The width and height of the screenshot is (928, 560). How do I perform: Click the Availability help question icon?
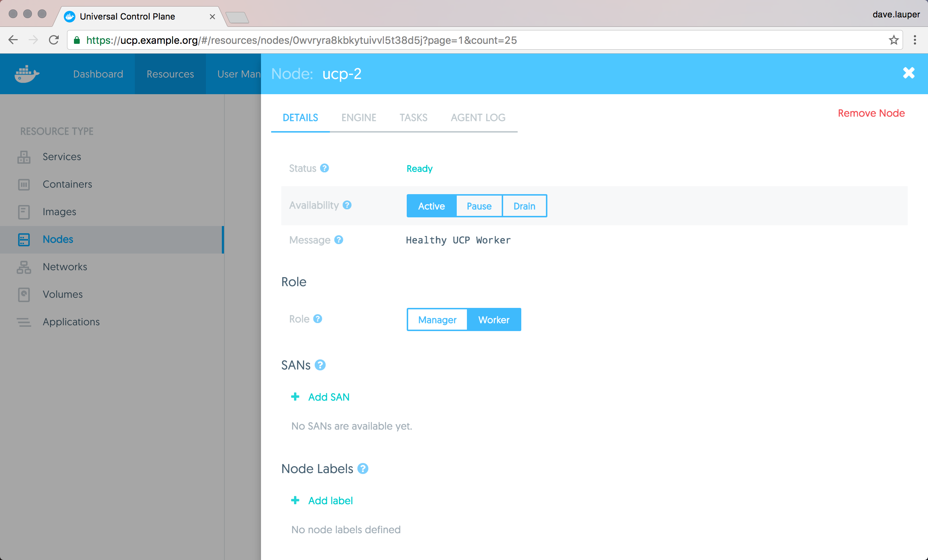pos(347,205)
